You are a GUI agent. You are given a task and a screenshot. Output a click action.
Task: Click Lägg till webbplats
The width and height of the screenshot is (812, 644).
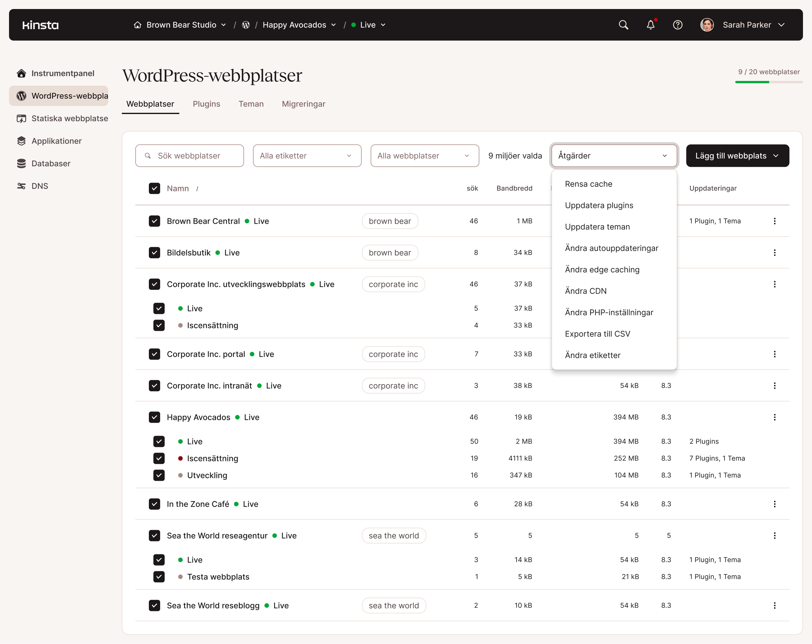coord(737,156)
